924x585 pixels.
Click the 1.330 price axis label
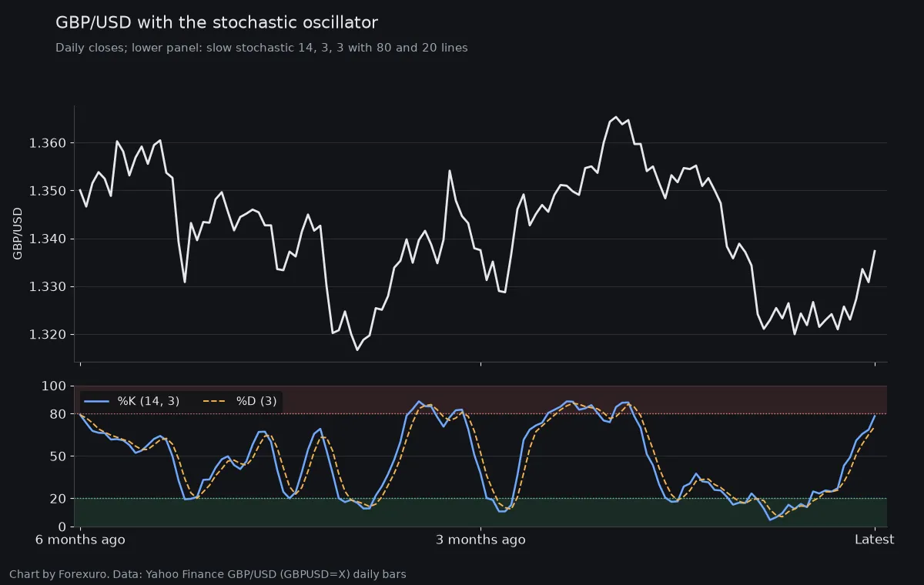click(48, 287)
